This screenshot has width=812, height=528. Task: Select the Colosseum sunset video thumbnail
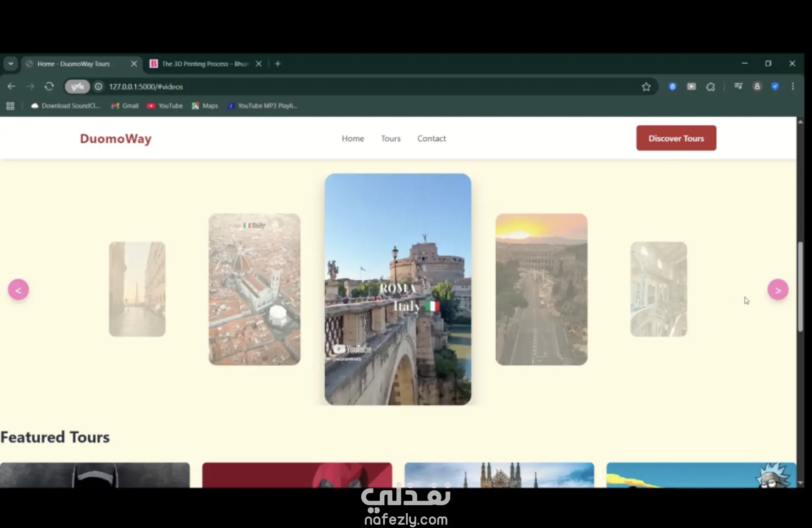pos(541,290)
